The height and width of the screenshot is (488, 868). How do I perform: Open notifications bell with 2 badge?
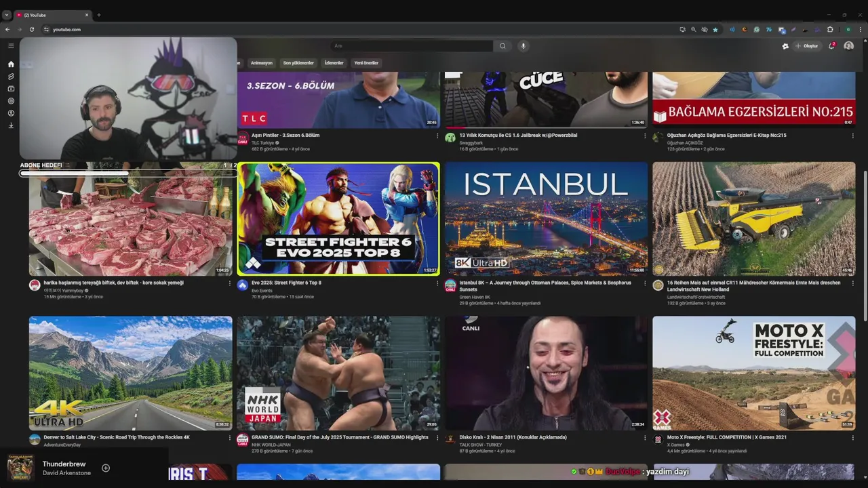[x=831, y=46]
